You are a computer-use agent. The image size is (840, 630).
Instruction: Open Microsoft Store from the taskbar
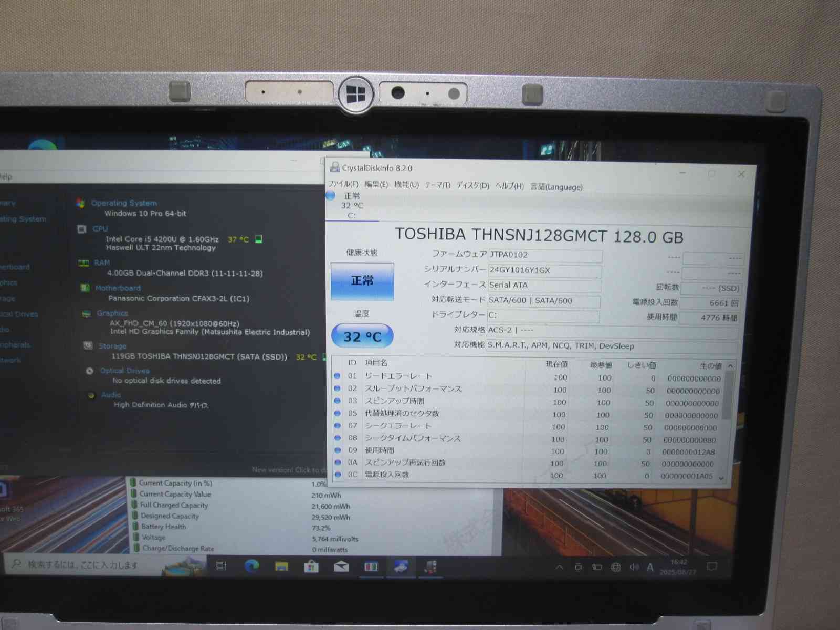point(311,566)
